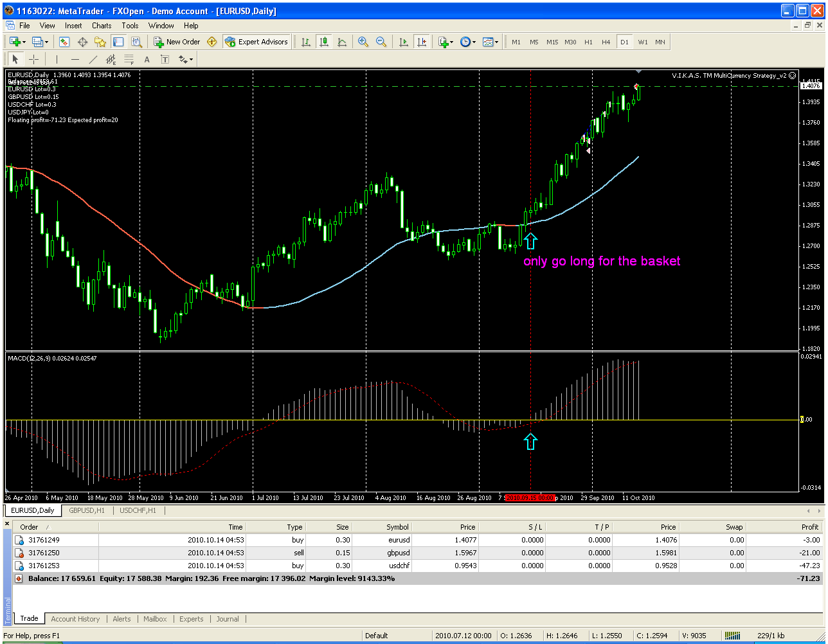Click the New Order button
This screenshot has height=644, width=828.
point(177,42)
